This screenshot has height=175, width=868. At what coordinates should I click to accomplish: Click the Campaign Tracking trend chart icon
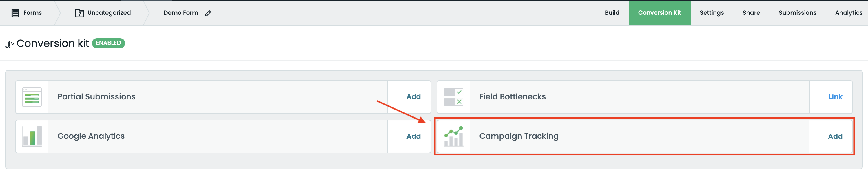coord(453,136)
